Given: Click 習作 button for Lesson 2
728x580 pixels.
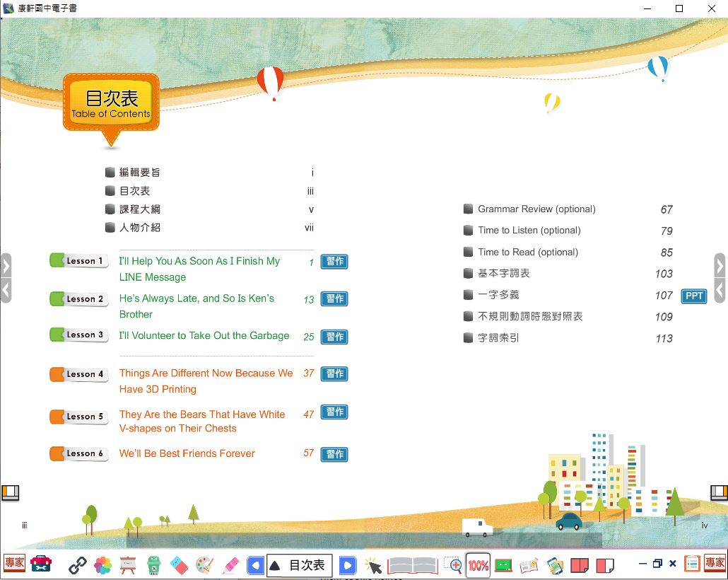Looking at the screenshot, I should point(334,299).
